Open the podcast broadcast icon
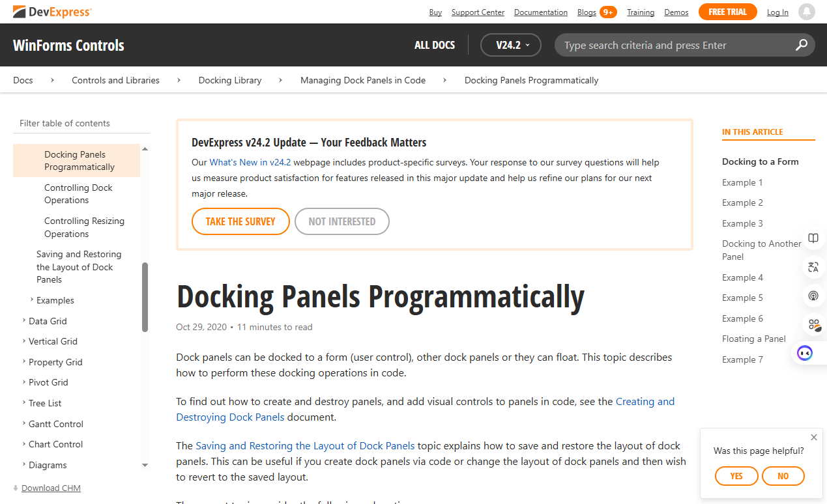The width and height of the screenshot is (827, 504). [813, 296]
